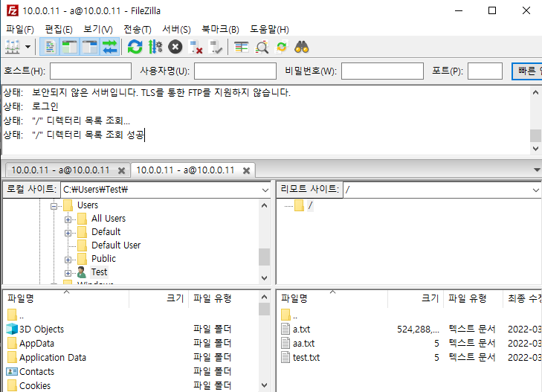542x392 pixels.
Task: Refresh the file and folder lists
Action: tap(135, 47)
